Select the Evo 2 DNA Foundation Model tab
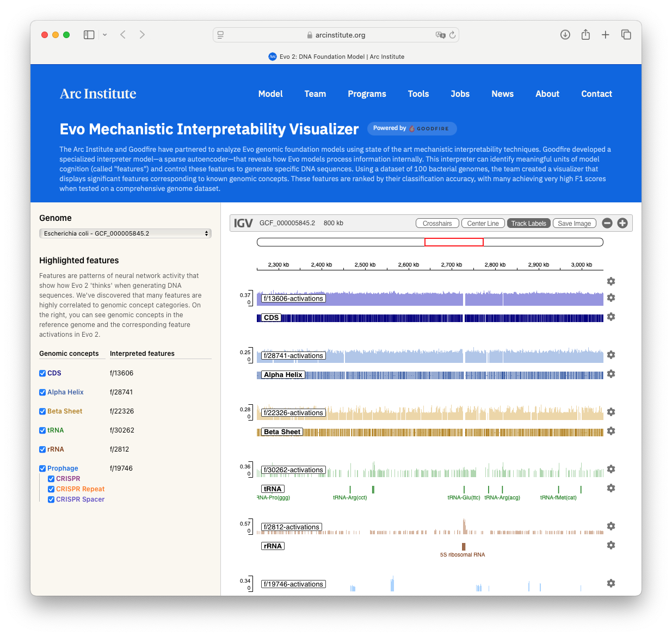The height and width of the screenshot is (636, 672). [336, 57]
